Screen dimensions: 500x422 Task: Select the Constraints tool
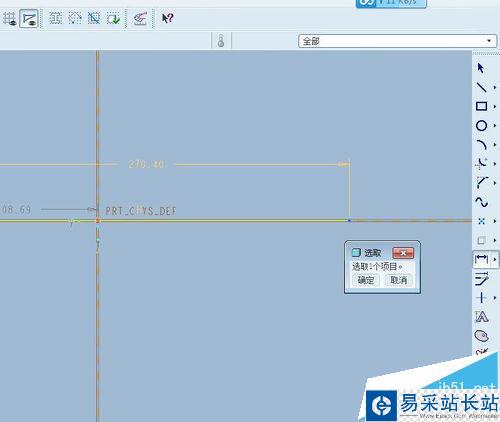[481, 298]
